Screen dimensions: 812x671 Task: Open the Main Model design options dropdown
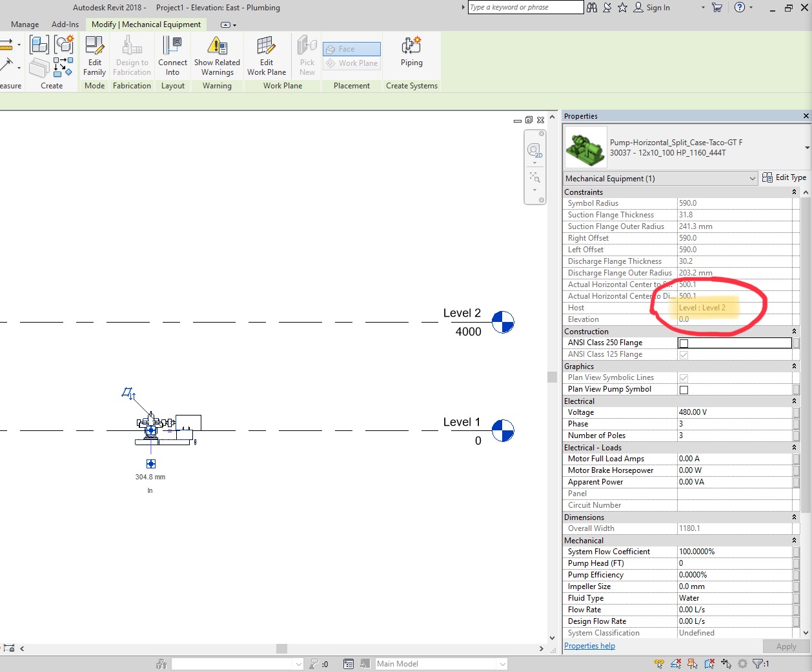click(442, 663)
